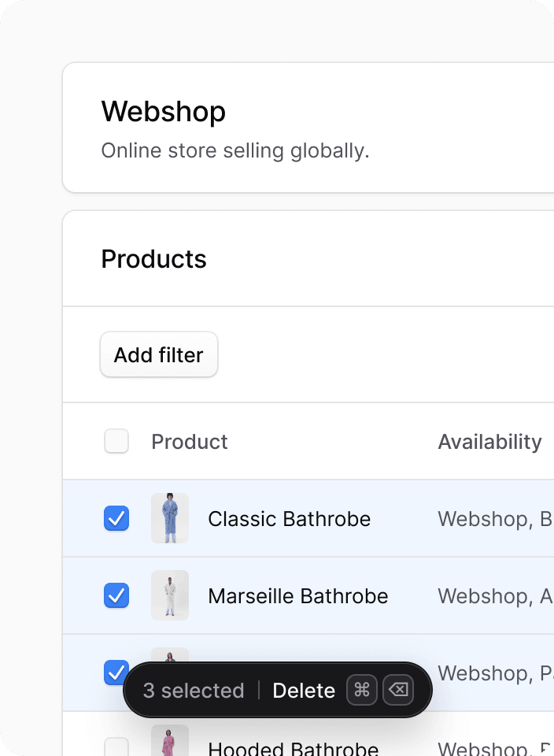The width and height of the screenshot is (554, 756).
Task: Toggle the select-all checkbox in header
Action: 116,441
